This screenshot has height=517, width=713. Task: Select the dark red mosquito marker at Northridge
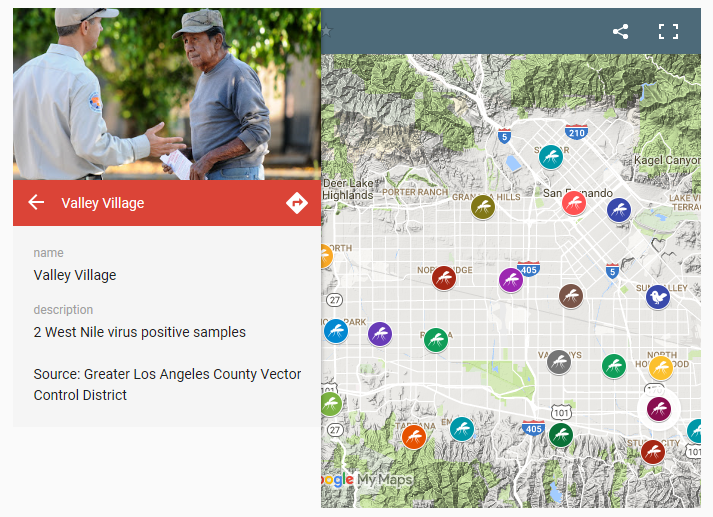444,278
